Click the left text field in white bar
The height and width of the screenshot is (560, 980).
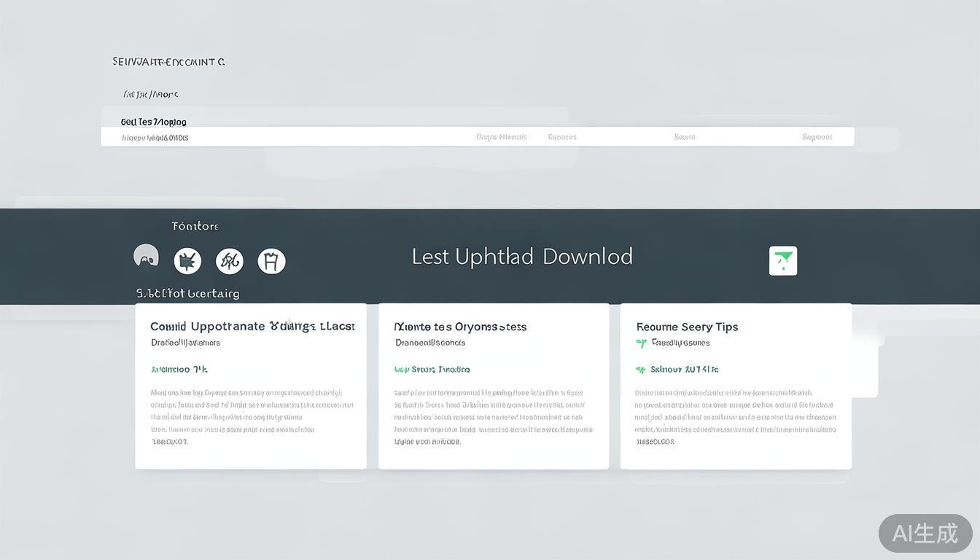[155, 138]
